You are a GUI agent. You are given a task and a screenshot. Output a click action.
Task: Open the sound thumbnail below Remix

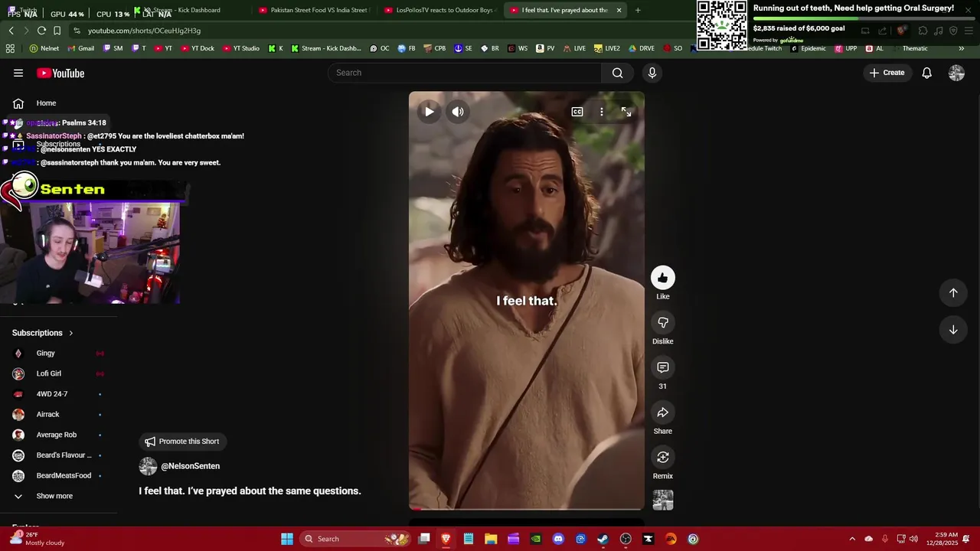[663, 500]
